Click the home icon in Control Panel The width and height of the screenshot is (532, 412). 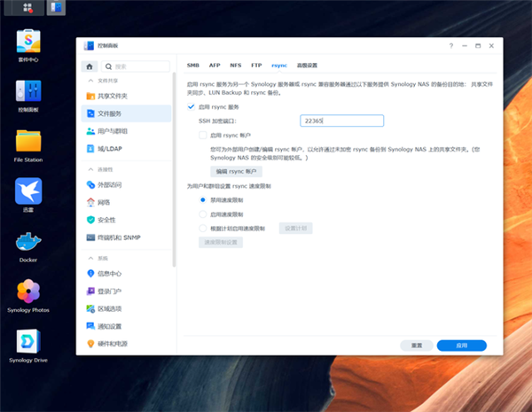(90, 66)
